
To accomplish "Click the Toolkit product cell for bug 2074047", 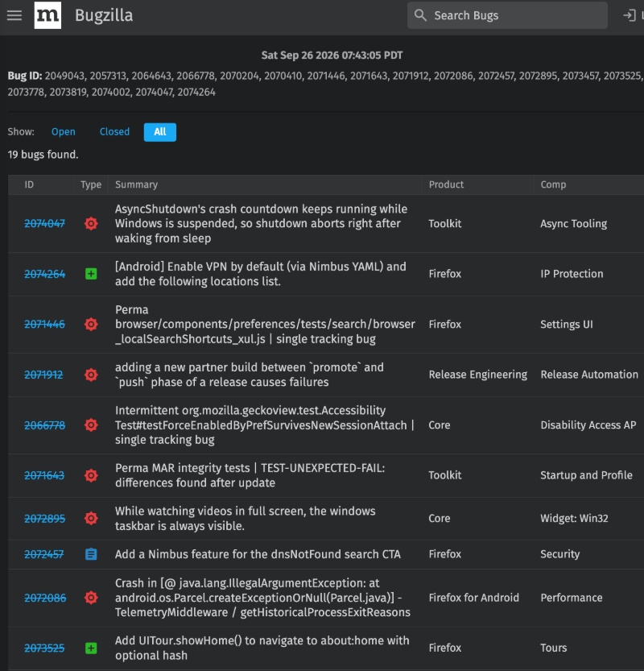I will click(445, 223).
